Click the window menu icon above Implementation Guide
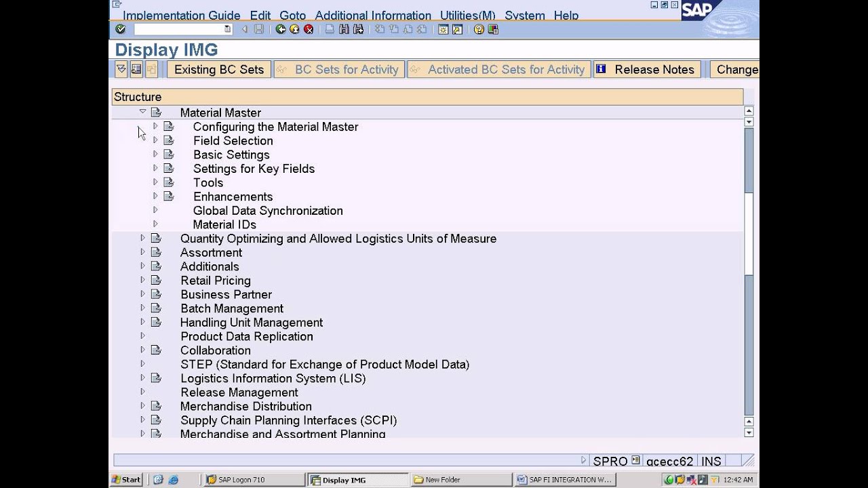Screen dimensions: 868x488 click(x=117, y=5)
